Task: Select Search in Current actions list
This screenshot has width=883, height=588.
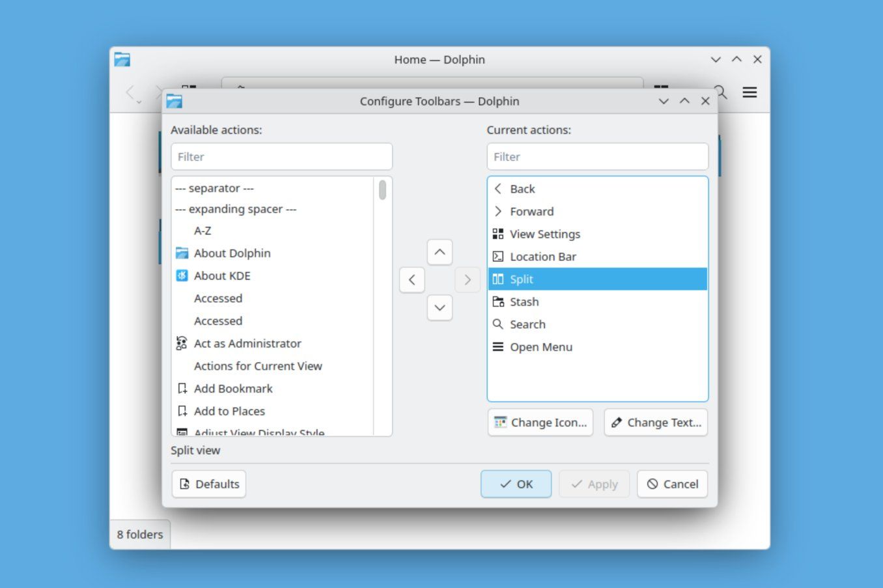Action: [x=597, y=324]
